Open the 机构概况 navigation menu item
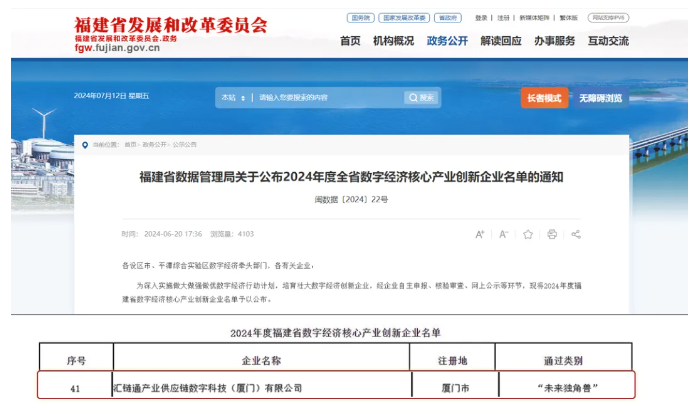693x409 pixels. tap(393, 41)
